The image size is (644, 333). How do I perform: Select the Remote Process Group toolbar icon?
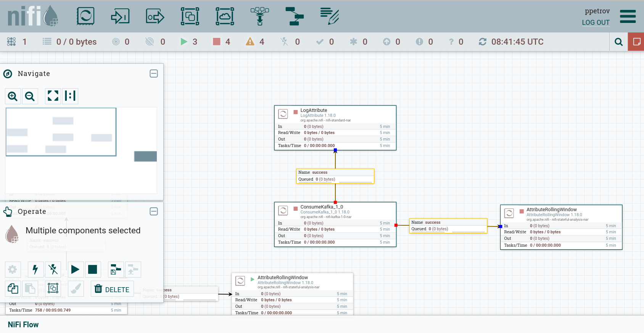(x=225, y=16)
